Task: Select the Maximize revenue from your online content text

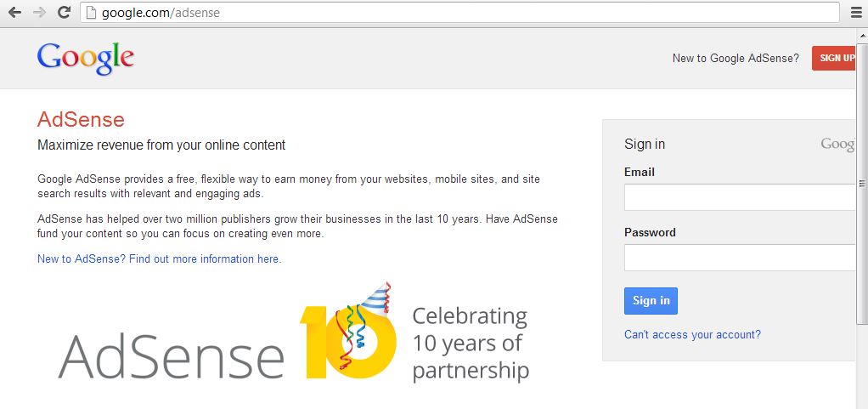Action: click(161, 145)
